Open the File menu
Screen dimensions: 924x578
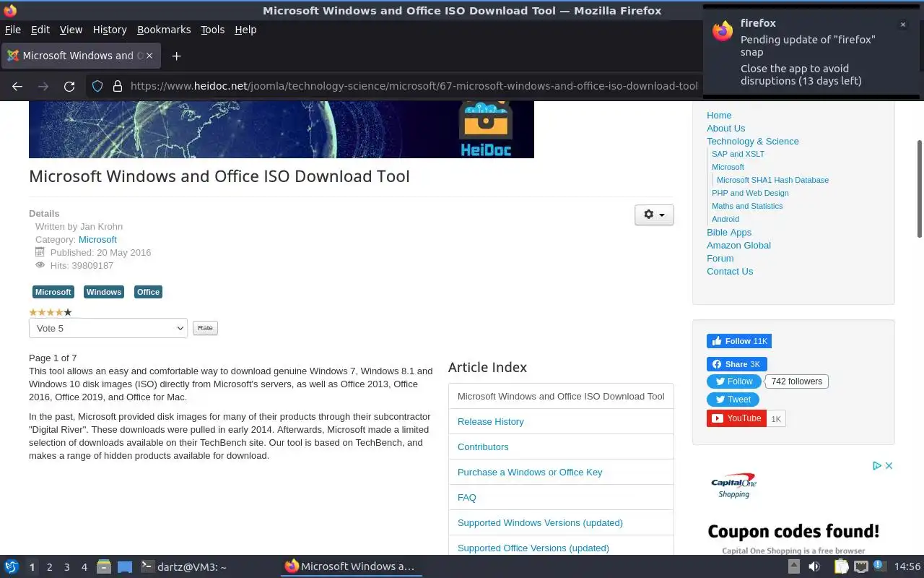13,30
